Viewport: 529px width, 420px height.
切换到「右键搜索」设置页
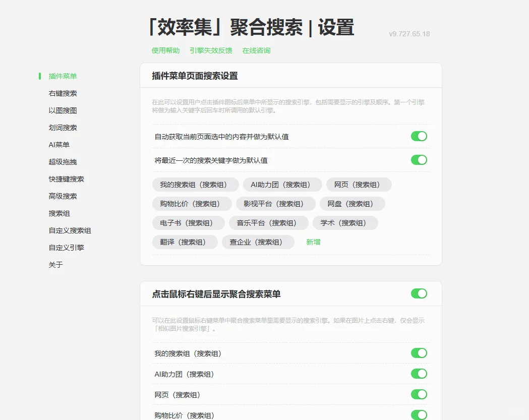(62, 93)
